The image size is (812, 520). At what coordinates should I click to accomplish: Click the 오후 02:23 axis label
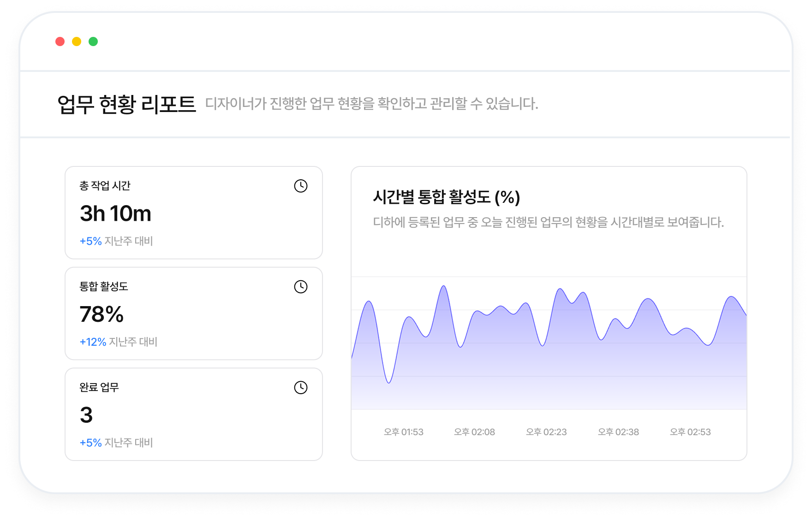(546, 432)
